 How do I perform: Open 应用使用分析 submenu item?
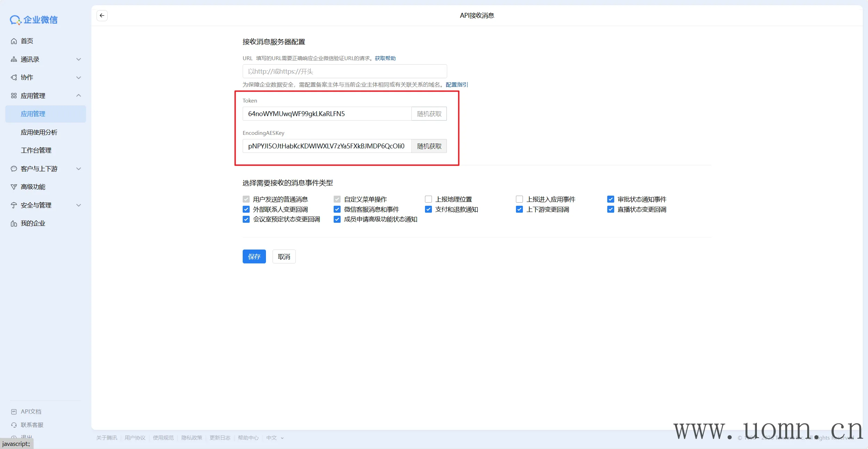point(39,132)
